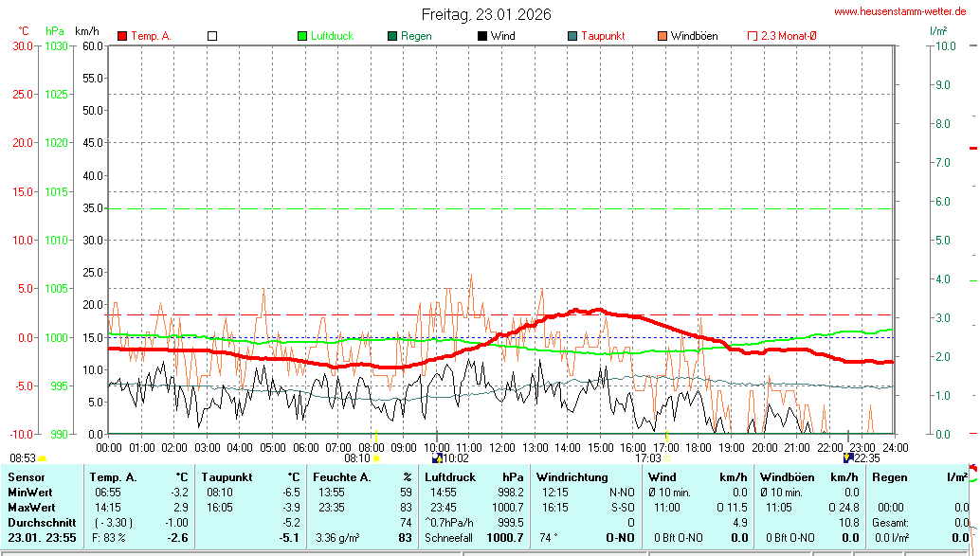Click the red Temp. A. legend square
The height and width of the screenshot is (556, 980).
tap(122, 36)
